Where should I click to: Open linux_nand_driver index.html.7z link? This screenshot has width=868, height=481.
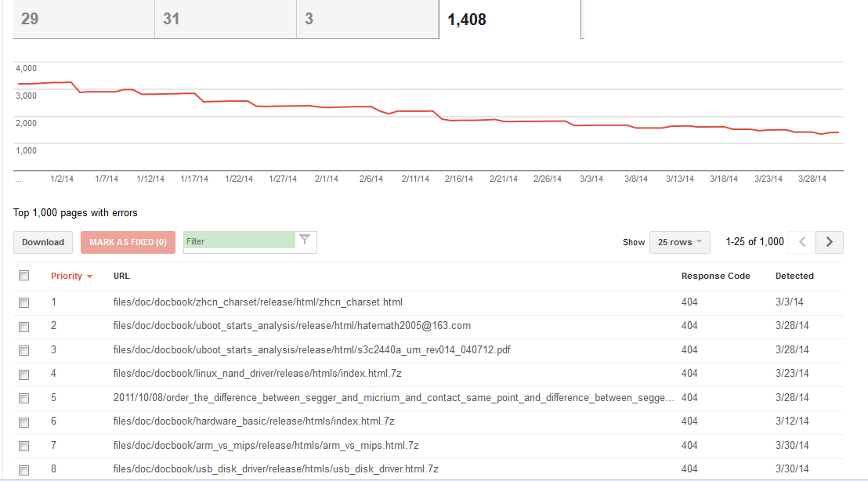point(258,374)
